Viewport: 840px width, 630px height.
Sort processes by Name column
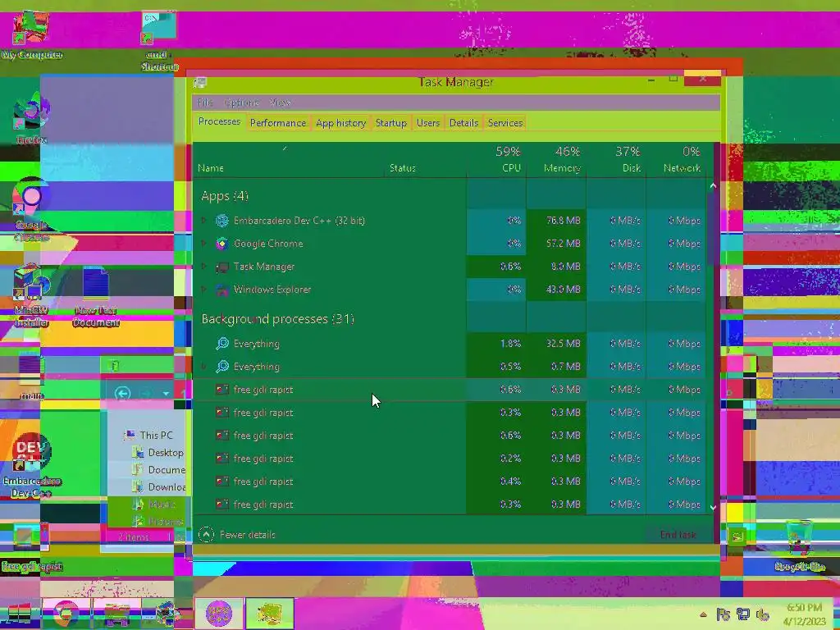[211, 168]
